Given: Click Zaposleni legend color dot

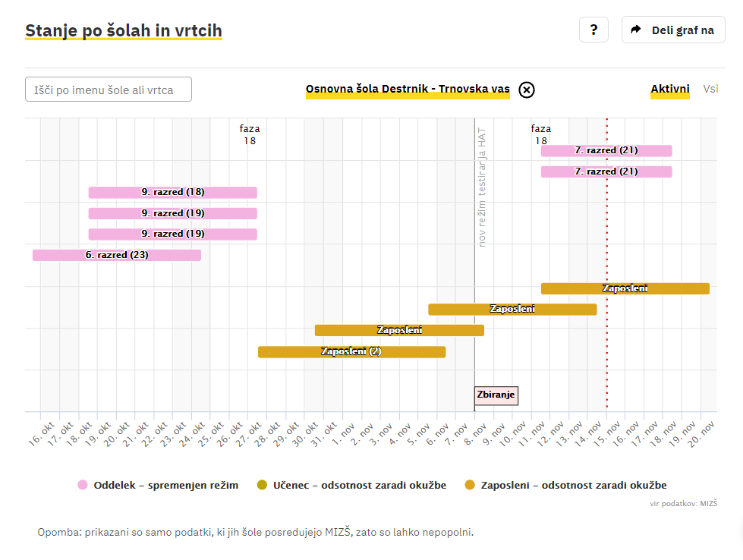Looking at the screenshot, I should click(x=471, y=485).
